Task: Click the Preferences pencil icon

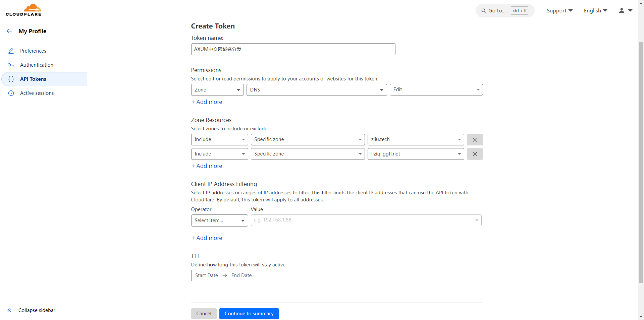Action: [x=11, y=51]
